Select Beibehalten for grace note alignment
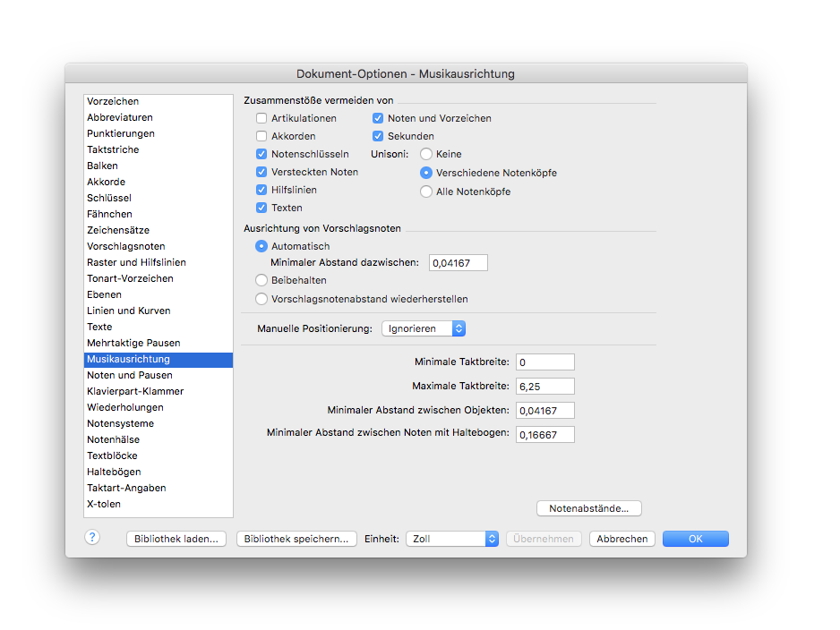Screen dimensions: 840x630 click(x=261, y=280)
